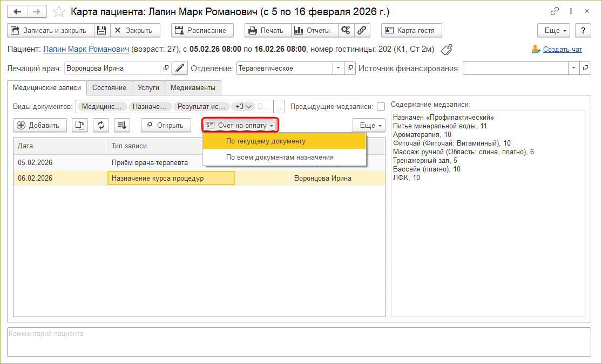Screen dimensions: 602x364
Task: Expand the Источник финансирования dropdown
Action: pyautogui.click(x=573, y=68)
